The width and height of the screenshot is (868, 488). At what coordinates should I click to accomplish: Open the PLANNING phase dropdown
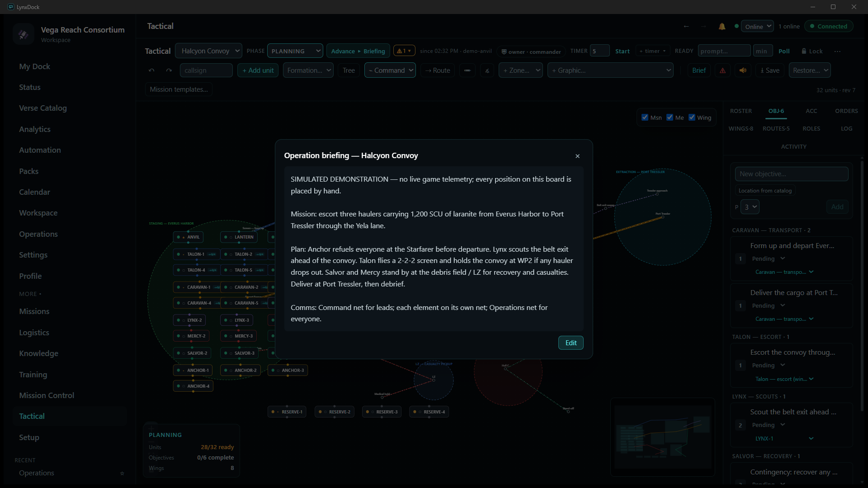pyautogui.click(x=295, y=51)
